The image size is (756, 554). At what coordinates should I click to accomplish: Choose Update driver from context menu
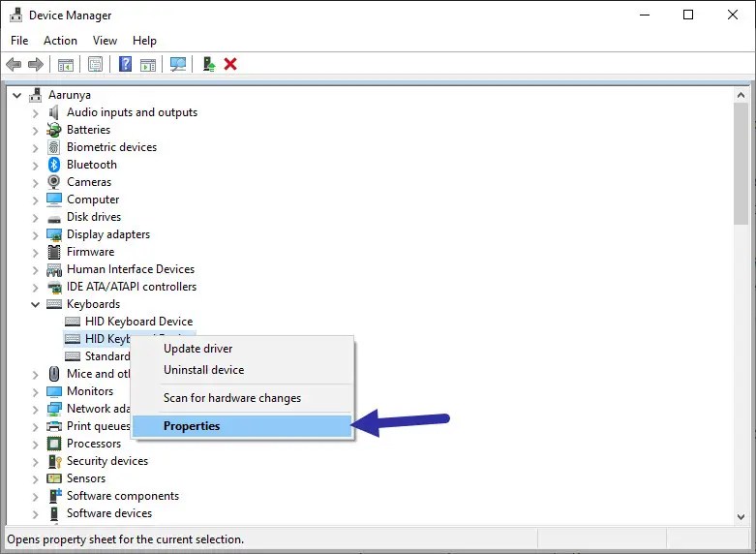(x=243, y=349)
